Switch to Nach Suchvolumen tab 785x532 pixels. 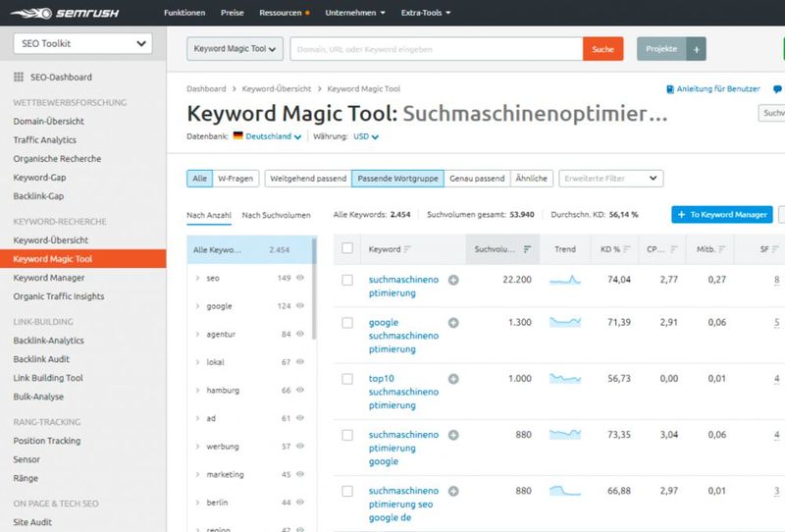277,215
